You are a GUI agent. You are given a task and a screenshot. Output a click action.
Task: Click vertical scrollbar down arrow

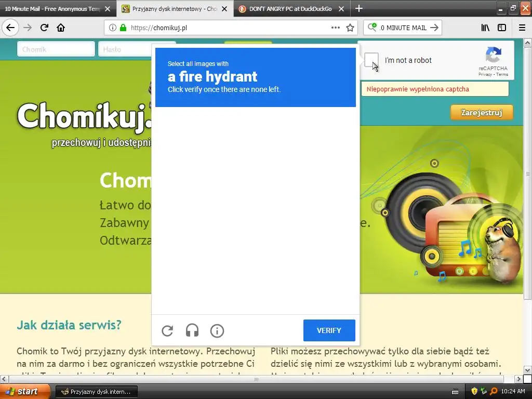[528, 370]
